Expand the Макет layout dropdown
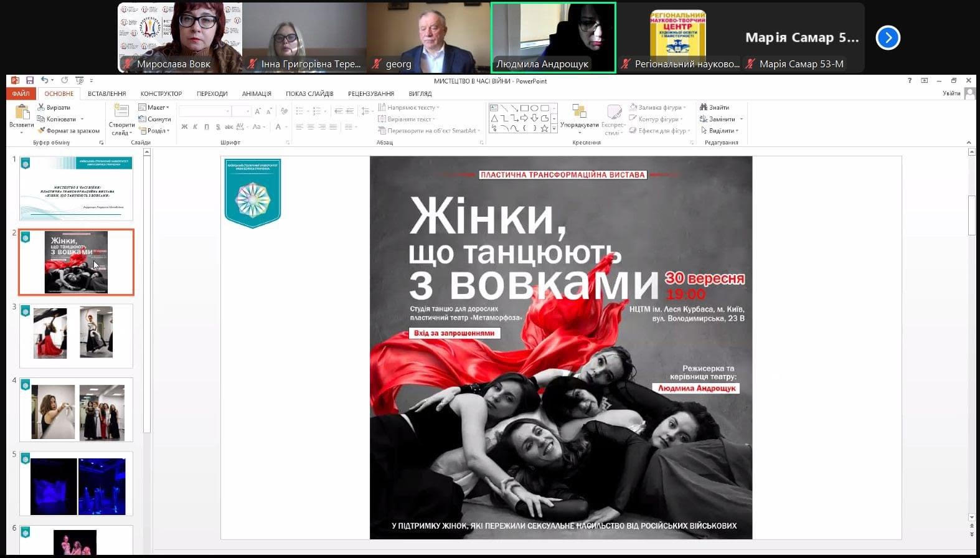 coord(154,107)
